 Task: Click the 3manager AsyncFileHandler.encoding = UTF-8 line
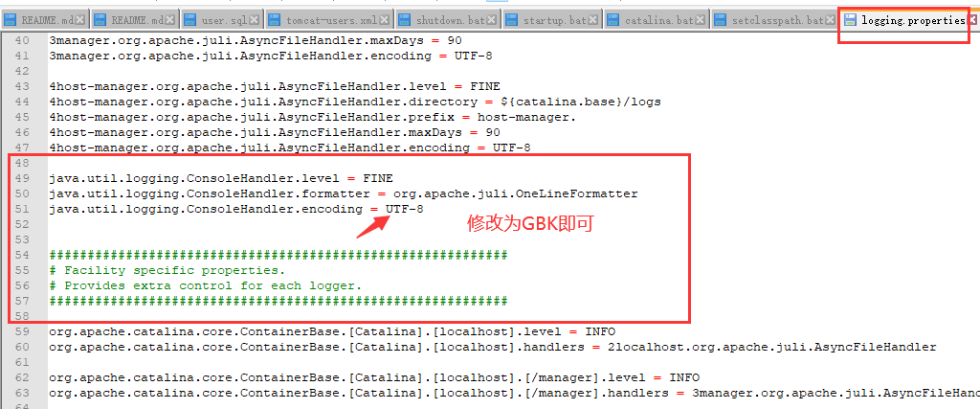coord(271,56)
